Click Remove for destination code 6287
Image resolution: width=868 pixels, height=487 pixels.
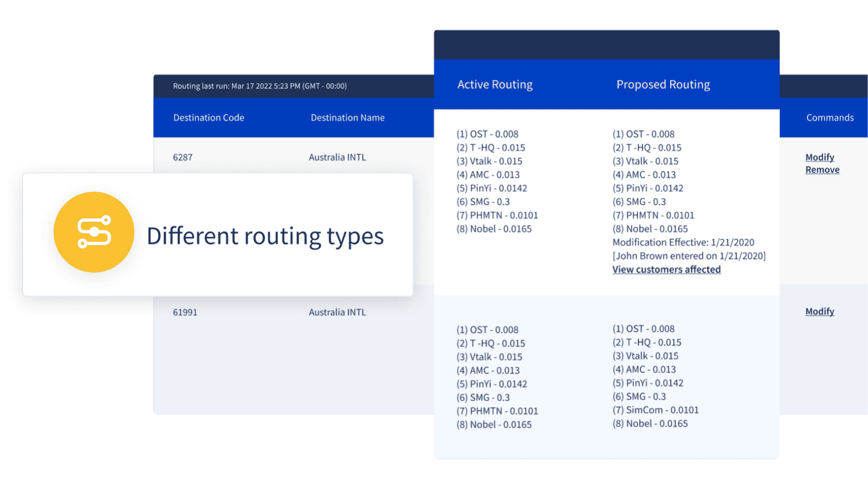tap(822, 170)
